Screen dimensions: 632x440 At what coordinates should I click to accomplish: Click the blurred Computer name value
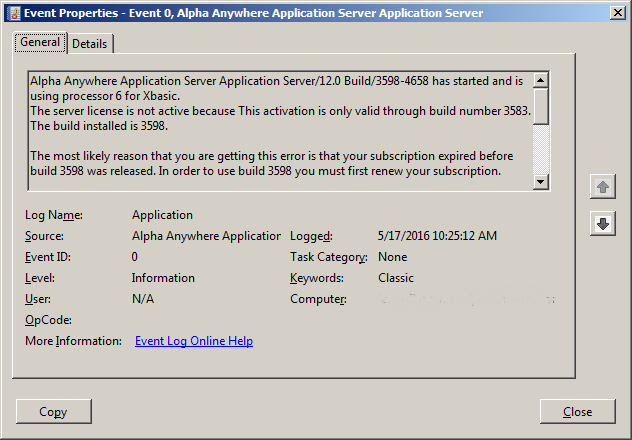coord(468,299)
